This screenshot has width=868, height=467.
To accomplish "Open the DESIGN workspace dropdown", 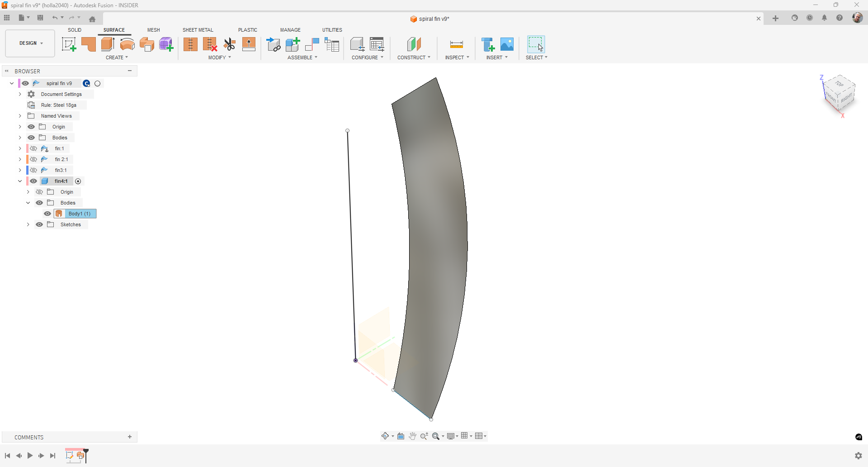I will 30,43.
